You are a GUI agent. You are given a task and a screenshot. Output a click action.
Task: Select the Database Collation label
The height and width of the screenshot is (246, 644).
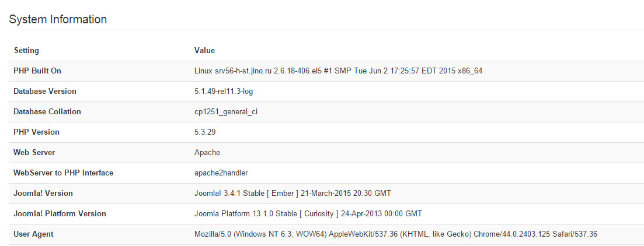tap(47, 112)
